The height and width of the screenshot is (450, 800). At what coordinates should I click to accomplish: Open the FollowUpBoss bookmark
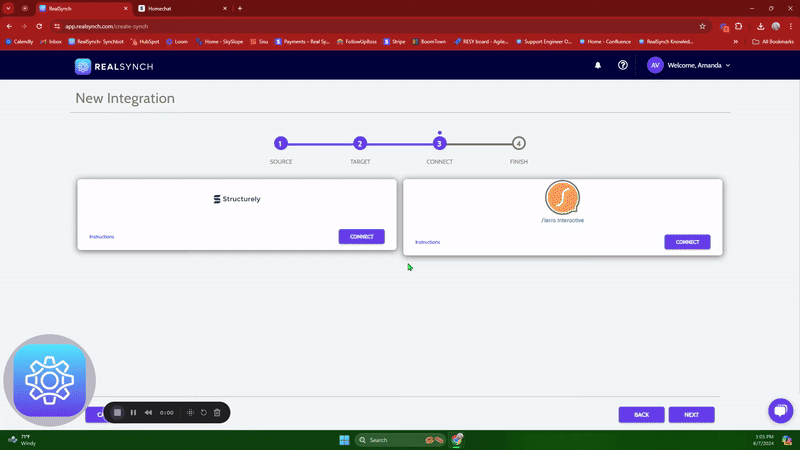click(356, 42)
